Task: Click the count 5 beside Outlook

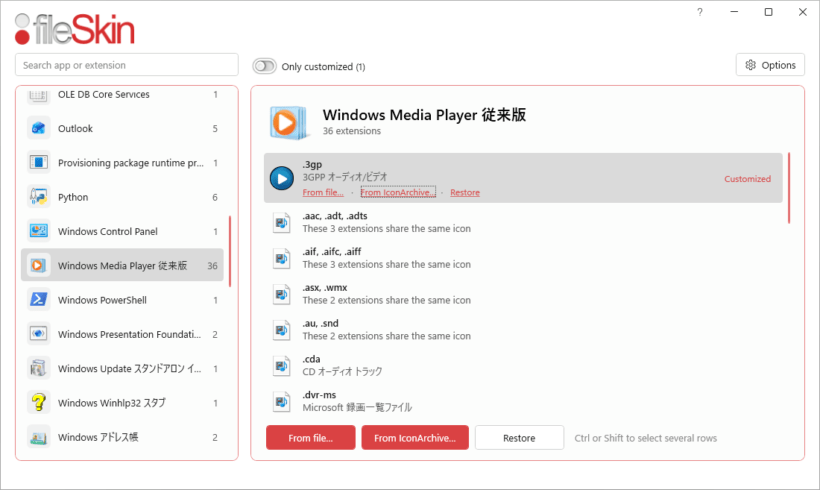Action: coord(215,129)
